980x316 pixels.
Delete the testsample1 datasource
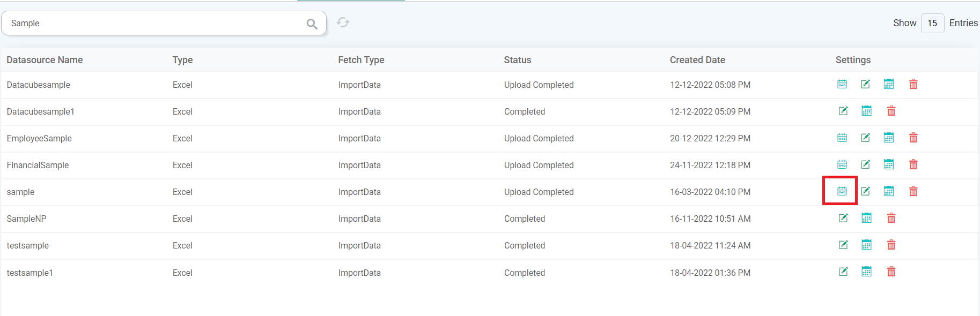[x=891, y=272]
